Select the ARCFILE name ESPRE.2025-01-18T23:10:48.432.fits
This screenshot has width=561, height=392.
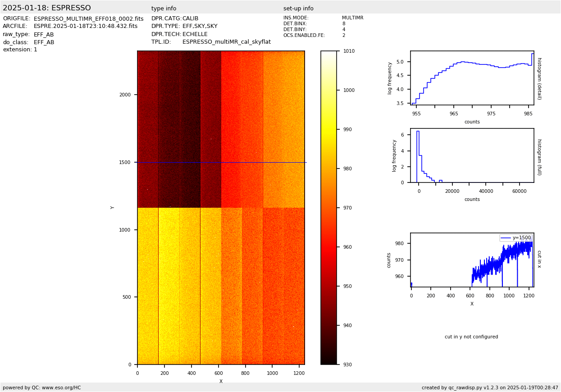(86, 27)
